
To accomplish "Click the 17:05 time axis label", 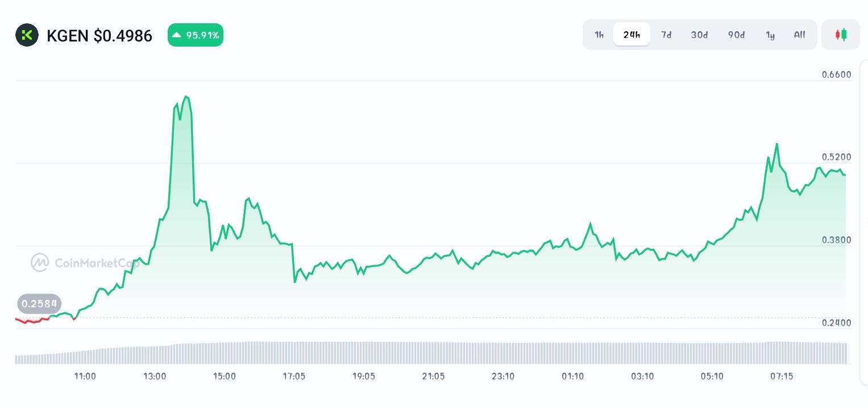I will (294, 376).
